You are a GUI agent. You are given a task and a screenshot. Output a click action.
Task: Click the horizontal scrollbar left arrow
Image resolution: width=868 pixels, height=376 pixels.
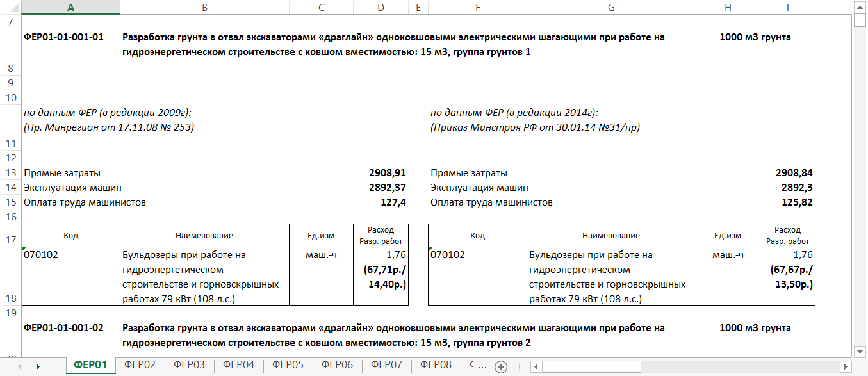point(534,366)
